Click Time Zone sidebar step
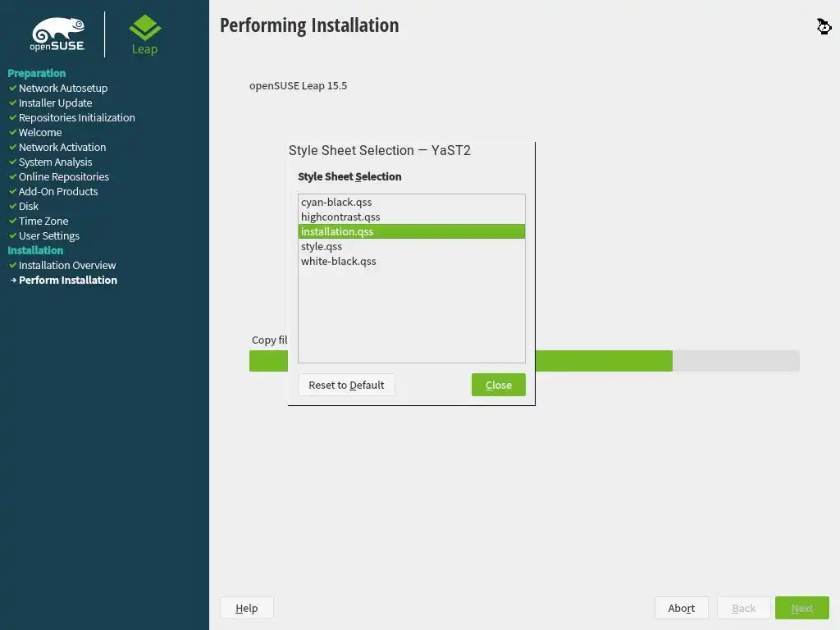Viewport: 840px width, 630px height. coord(43,221)
